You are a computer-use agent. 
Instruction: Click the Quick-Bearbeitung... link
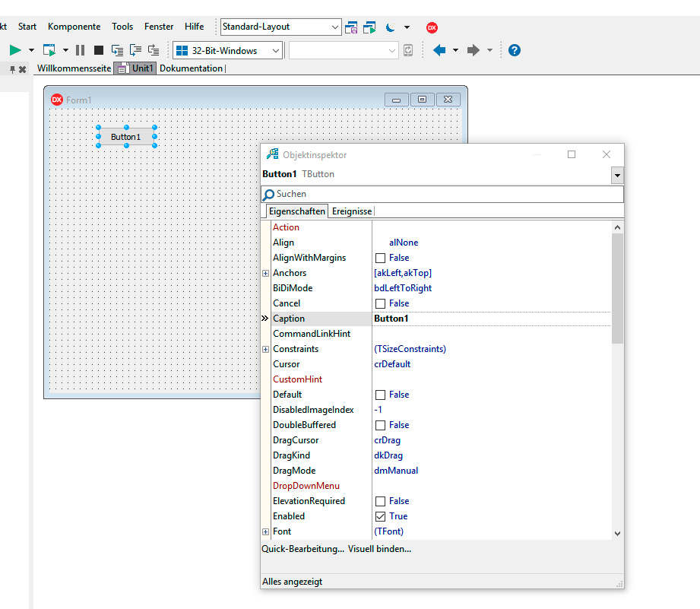302,549
